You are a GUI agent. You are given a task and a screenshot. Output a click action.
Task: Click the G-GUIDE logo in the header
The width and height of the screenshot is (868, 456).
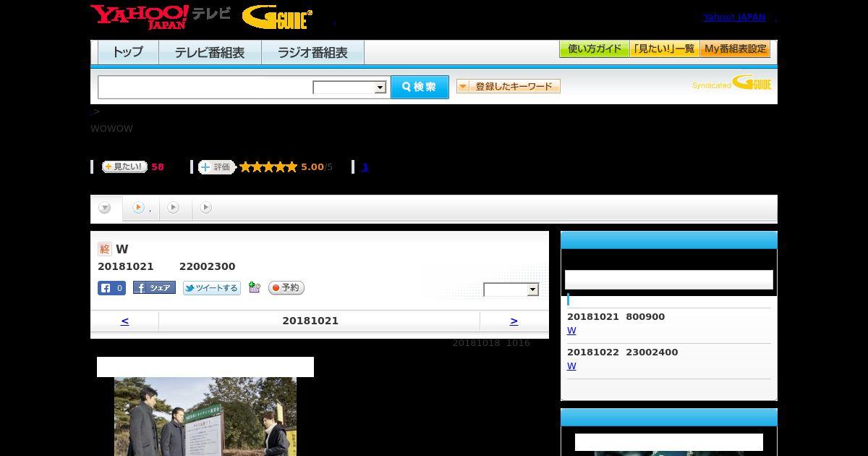(278, 17)
